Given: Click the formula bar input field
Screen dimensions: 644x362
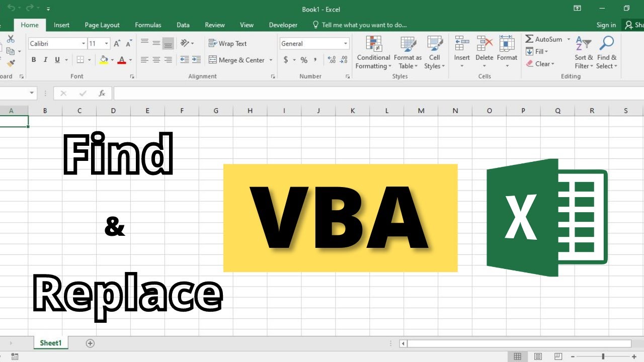Looking at the screenshot, I should click(378, 93).
